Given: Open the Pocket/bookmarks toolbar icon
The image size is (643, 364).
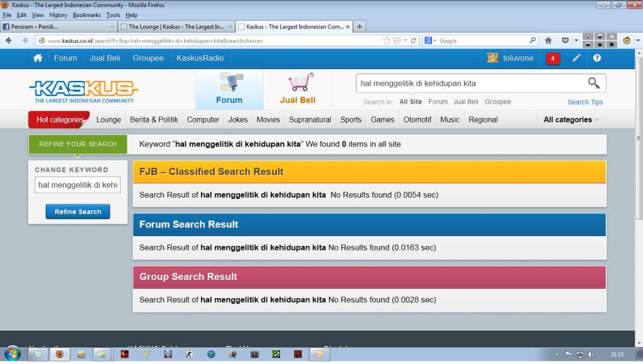Looking at the screenshot, I should point(565,41).
